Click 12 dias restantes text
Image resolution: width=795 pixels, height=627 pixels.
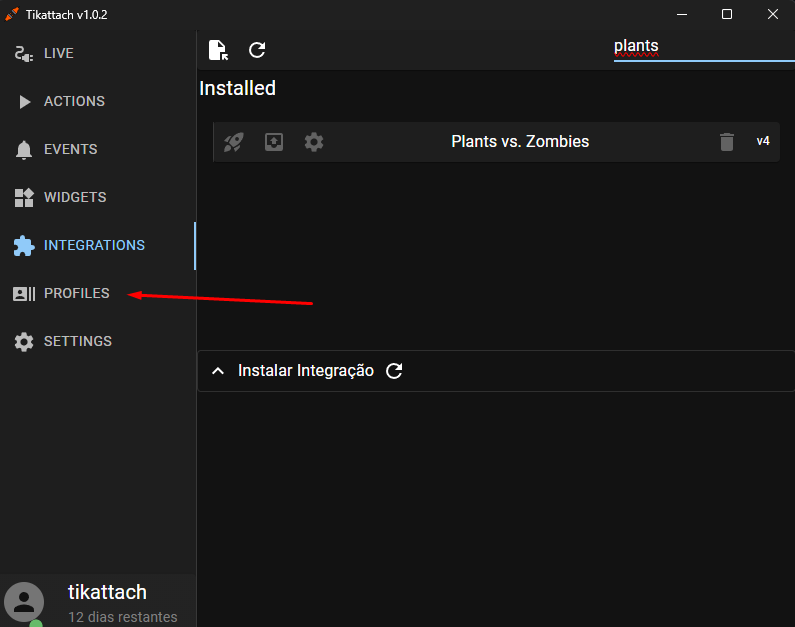pos(123,617)
